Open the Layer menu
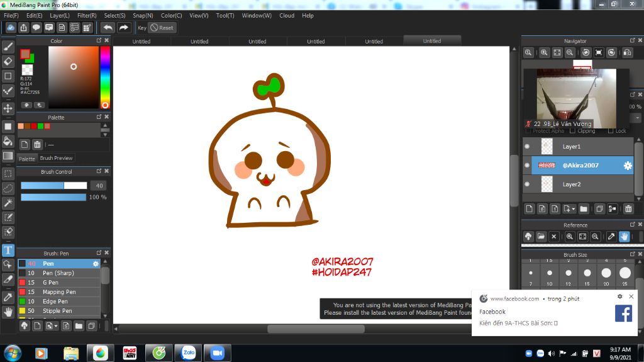This screenshot has width=644, height=362. [x=60, y=15]
